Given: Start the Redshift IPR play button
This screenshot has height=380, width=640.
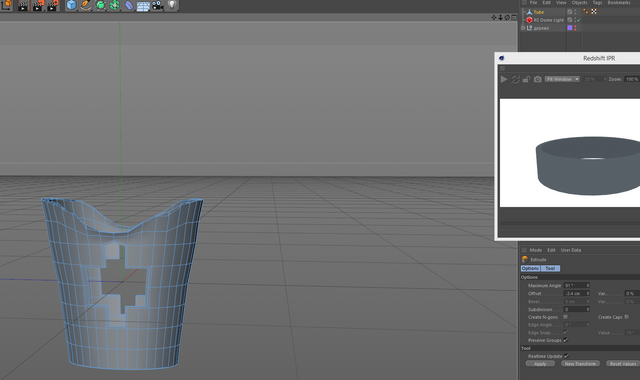Looking at the screenshot, I should coord(504,79).
